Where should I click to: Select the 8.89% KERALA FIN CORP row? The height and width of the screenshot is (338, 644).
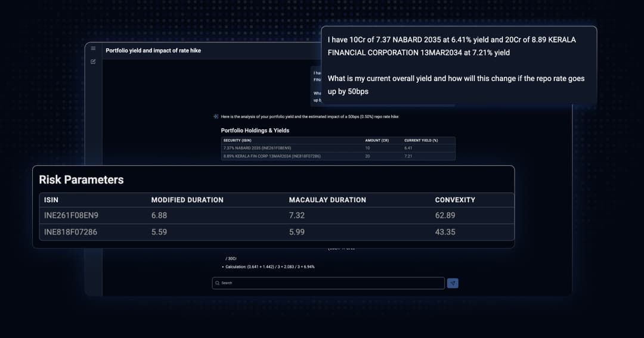click(338, 156)
